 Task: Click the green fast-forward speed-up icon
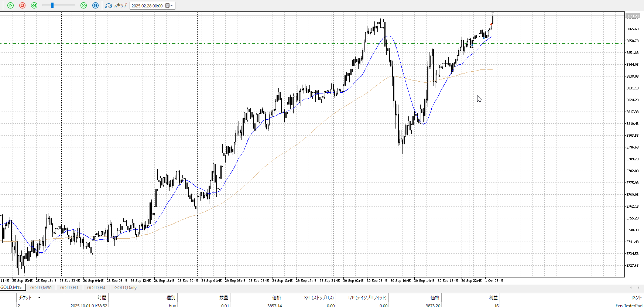coord(84,6)
